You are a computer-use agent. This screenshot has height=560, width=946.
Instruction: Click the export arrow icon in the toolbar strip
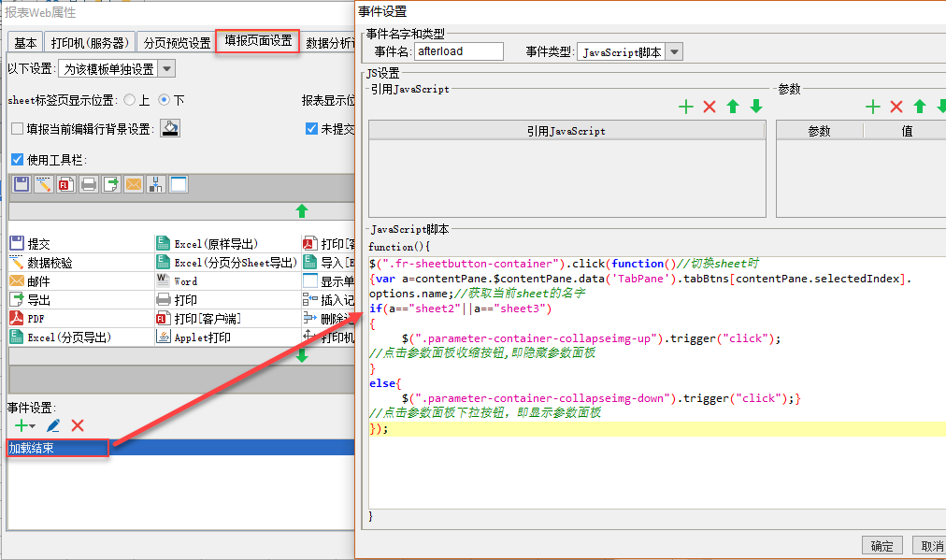[x=111, y=184]
